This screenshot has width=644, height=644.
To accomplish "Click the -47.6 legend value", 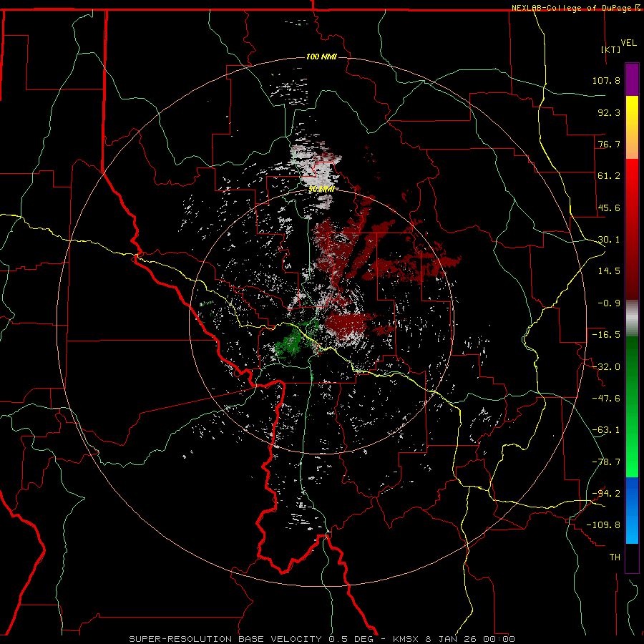I will pos(606,399).
